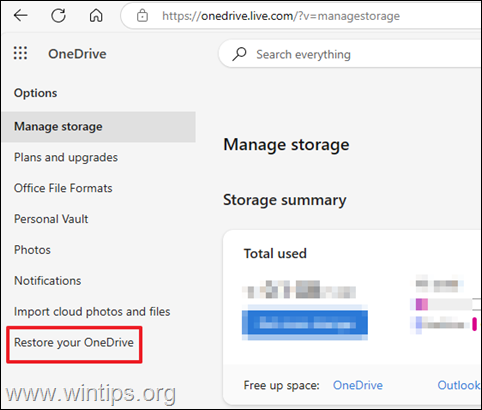Click the Outlook free up space link
This screenshot has width=482, height=410.
click(459, 385)
